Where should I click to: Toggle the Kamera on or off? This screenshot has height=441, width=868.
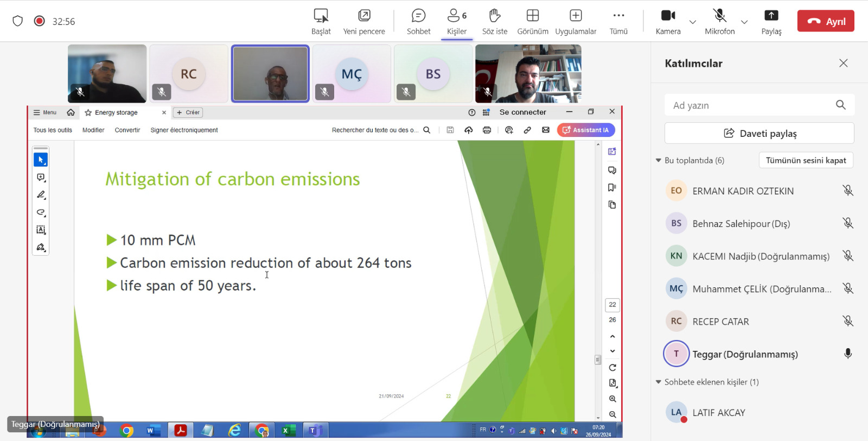pos(668,22)
